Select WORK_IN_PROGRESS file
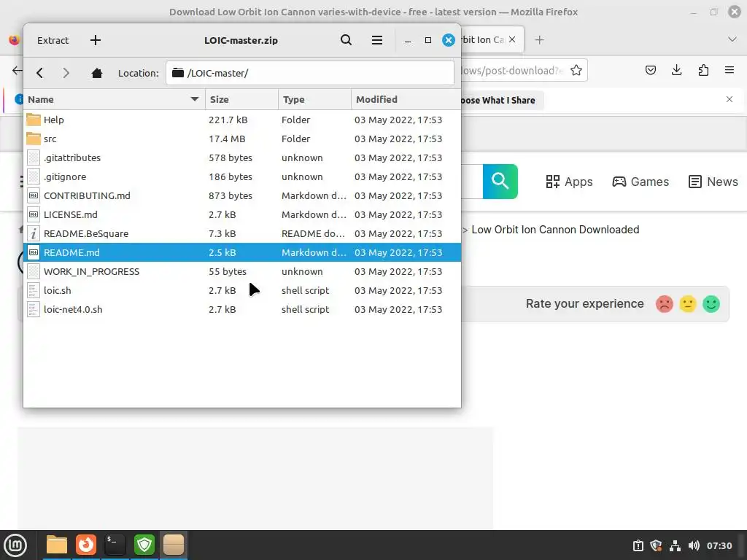The width and height of the screenshot is (747, 560). click(242, 271)
